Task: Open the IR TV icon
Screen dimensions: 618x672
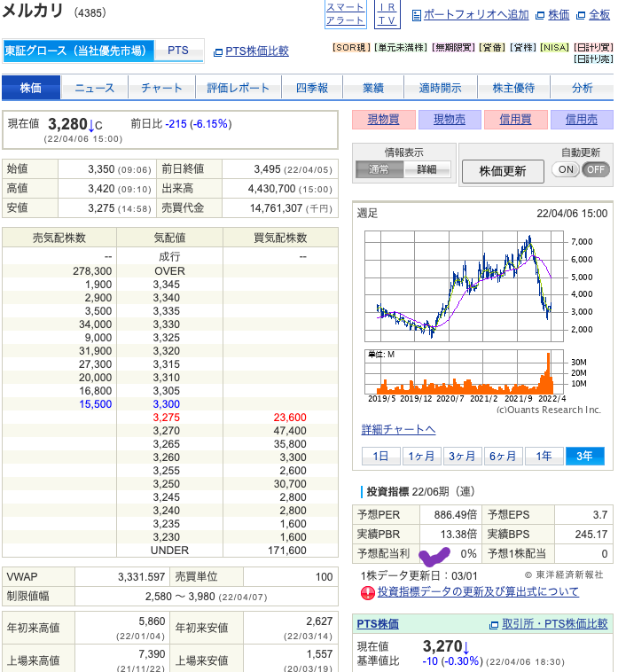Action: click(387, 13)
